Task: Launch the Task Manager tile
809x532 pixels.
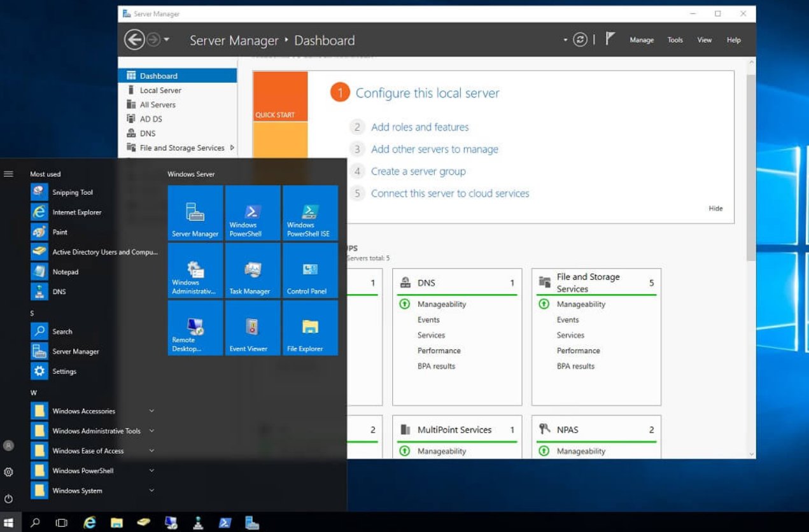Action: (252, 270)
